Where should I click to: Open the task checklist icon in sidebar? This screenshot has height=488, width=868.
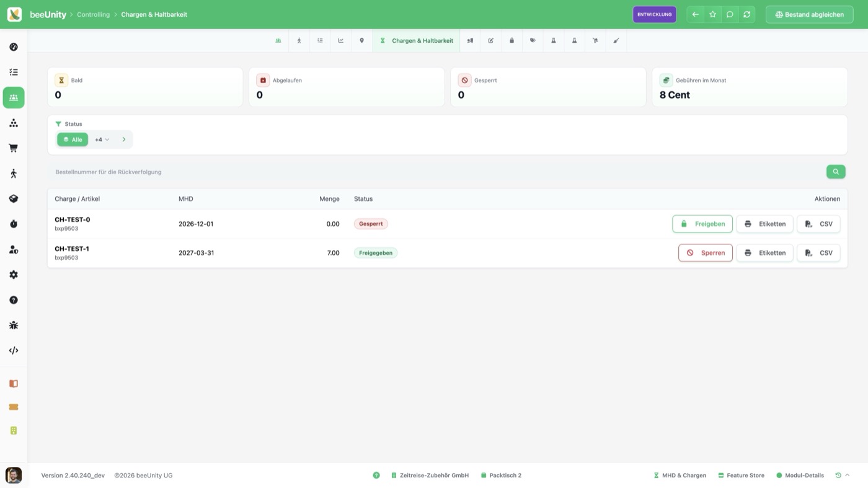coord(14,72)
